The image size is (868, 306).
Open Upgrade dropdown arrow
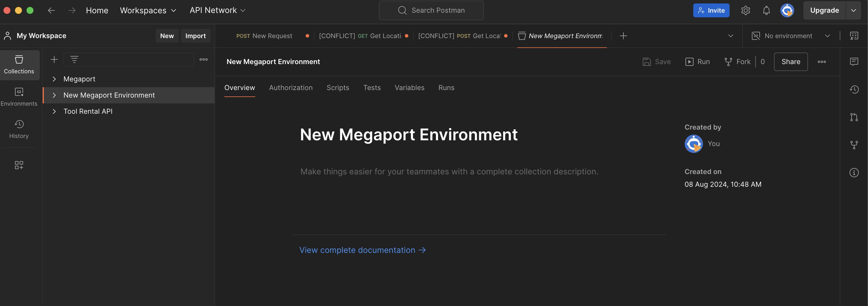(x=854, y=10)
